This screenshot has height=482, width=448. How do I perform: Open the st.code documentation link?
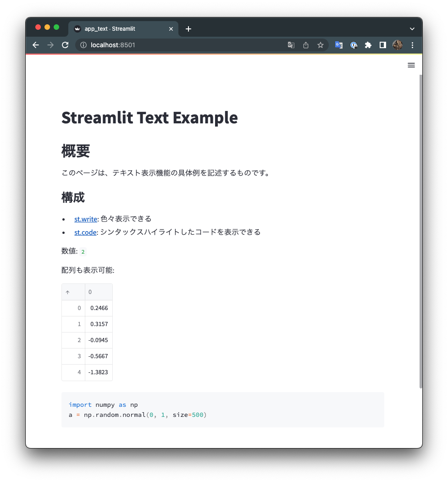pos(85,232)
